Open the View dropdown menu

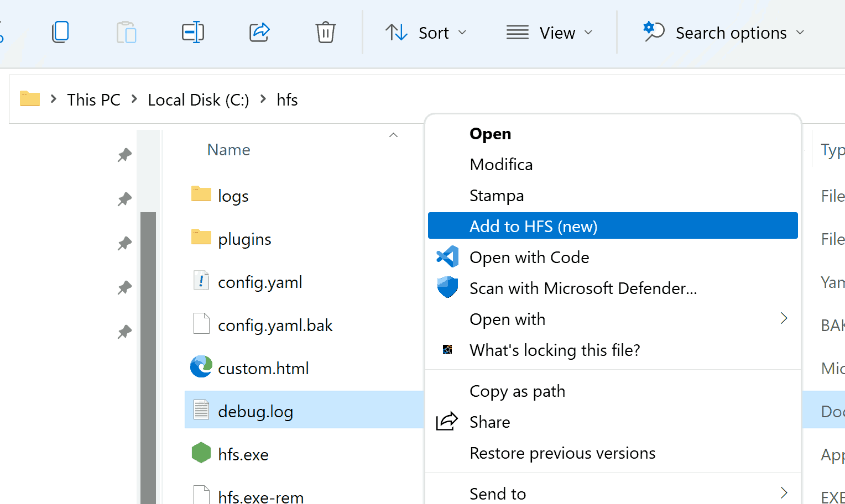pos(549,33)
